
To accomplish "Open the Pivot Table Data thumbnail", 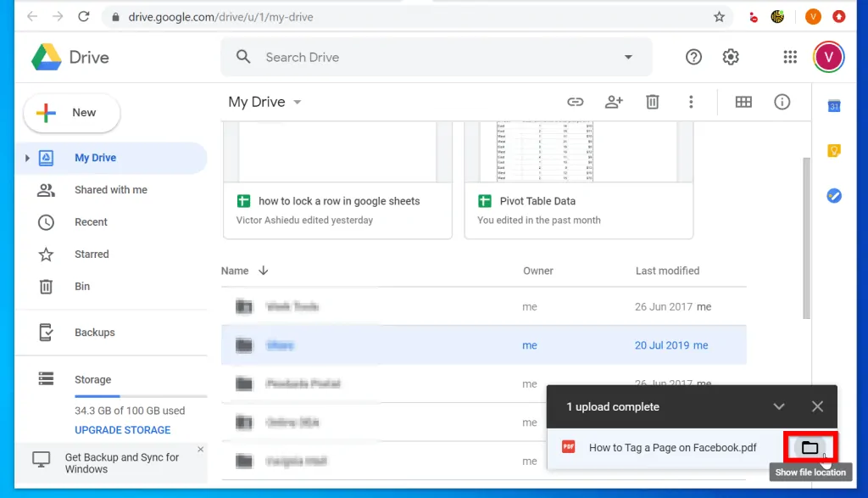I will [578, 152].
